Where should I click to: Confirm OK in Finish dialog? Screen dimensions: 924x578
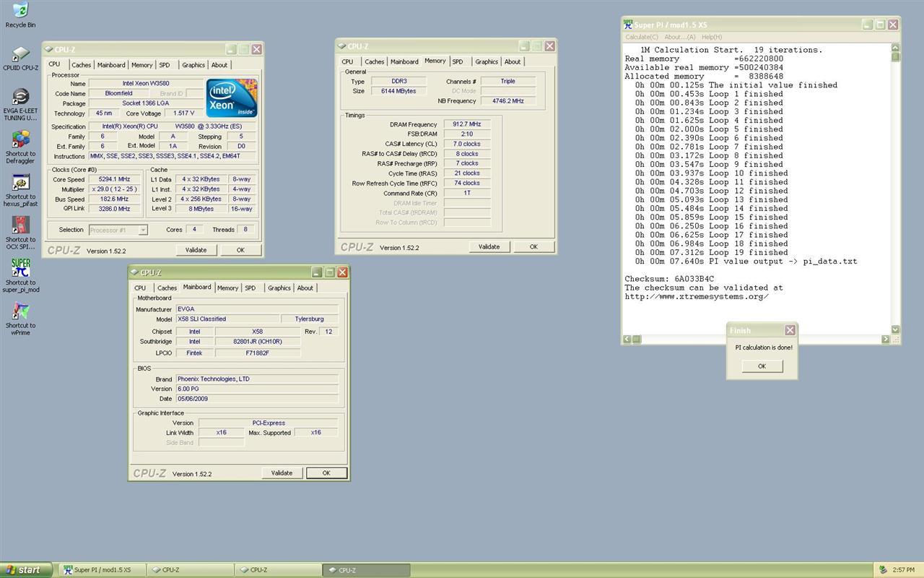click(x=762, y=366)
